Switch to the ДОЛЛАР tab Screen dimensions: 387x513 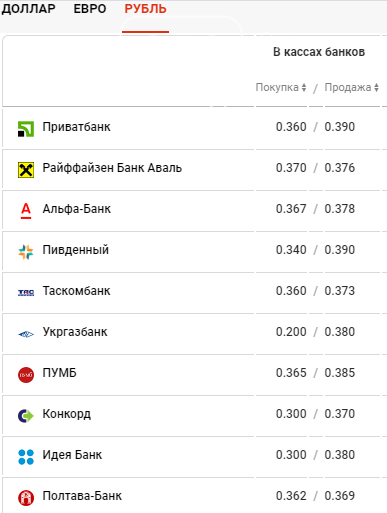pyautogui.click(x=28, y=9)
